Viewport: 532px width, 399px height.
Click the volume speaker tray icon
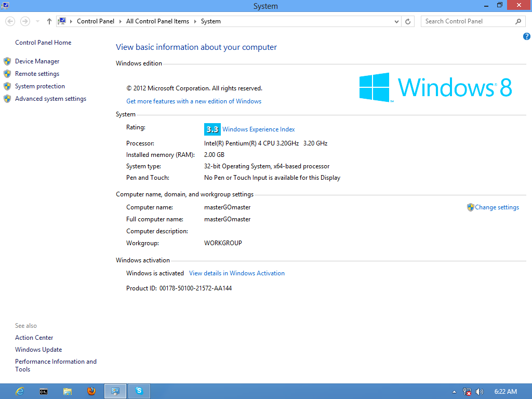click(479, 392)
